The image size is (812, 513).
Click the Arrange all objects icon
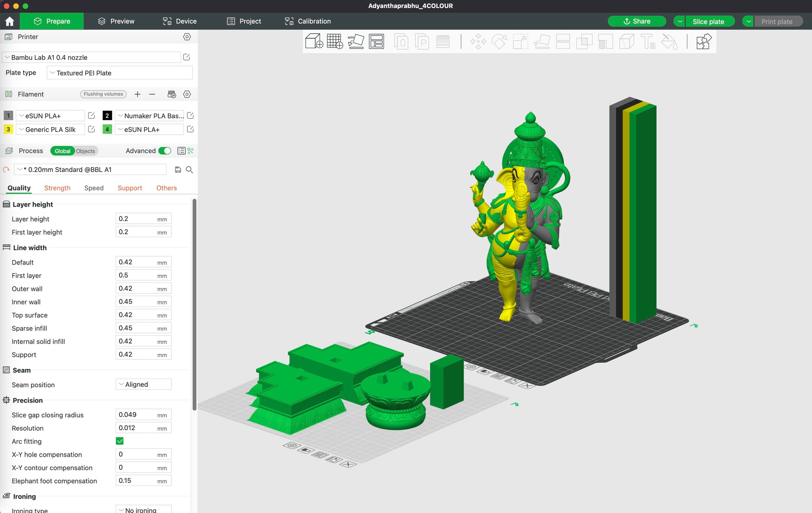(376, 42)
